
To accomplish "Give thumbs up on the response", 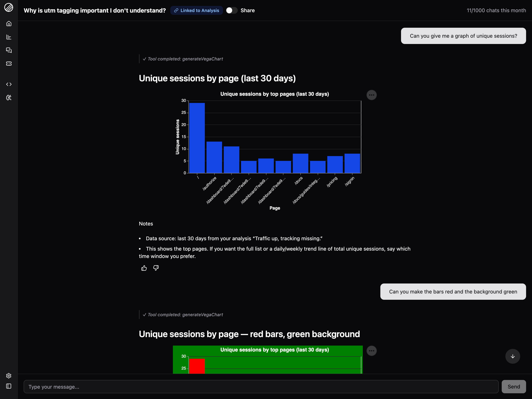I will (144, 268).
